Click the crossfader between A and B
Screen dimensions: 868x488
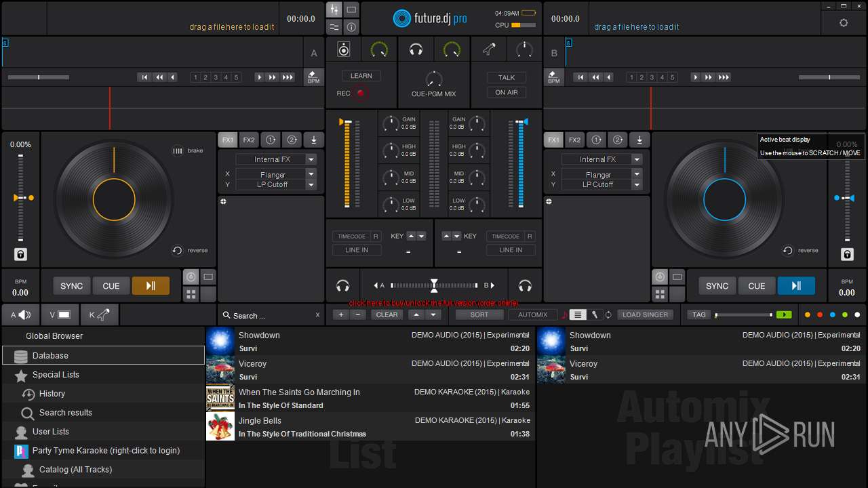(x=434, y=285)
